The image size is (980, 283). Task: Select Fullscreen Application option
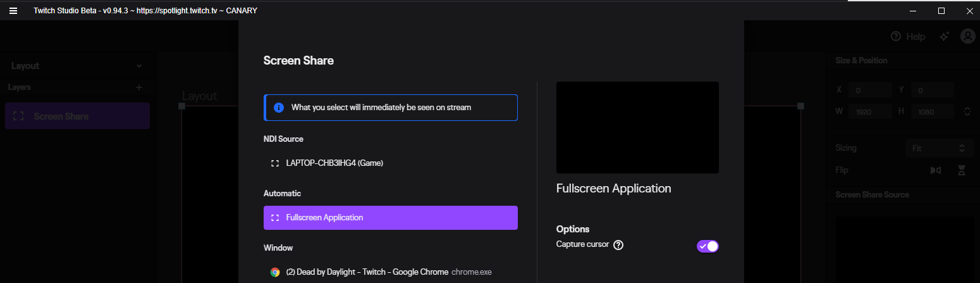click(391, 217)
